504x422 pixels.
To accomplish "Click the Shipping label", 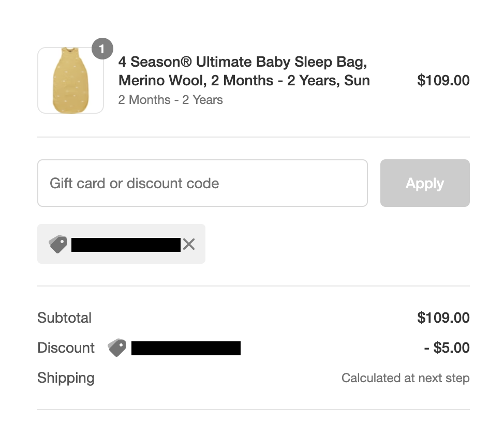I will [66, 378].
